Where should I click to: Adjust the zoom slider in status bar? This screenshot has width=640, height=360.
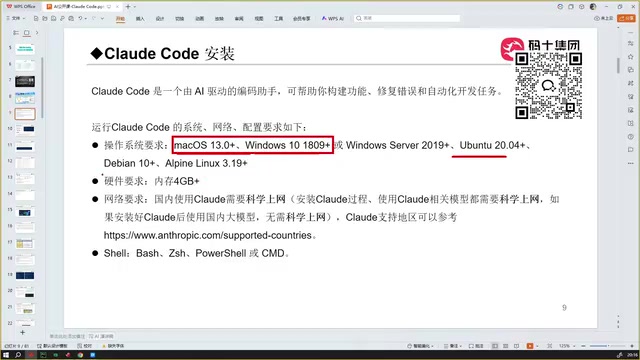(x=607, y=346)
